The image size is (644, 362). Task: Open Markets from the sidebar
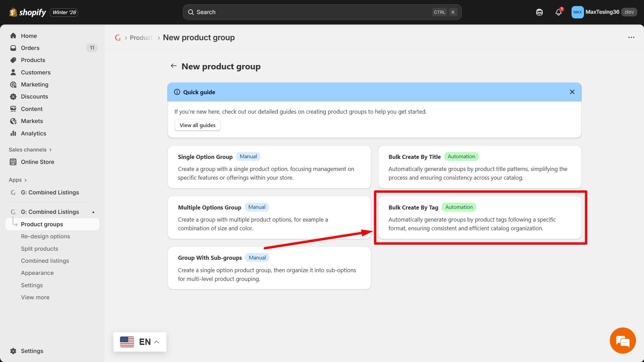click(32, 121)
